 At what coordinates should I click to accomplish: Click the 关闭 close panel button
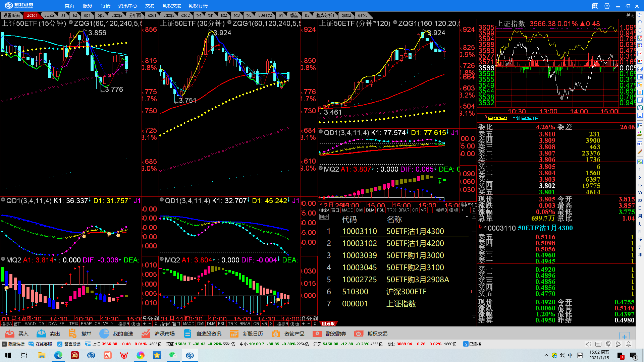click(630, 15)
